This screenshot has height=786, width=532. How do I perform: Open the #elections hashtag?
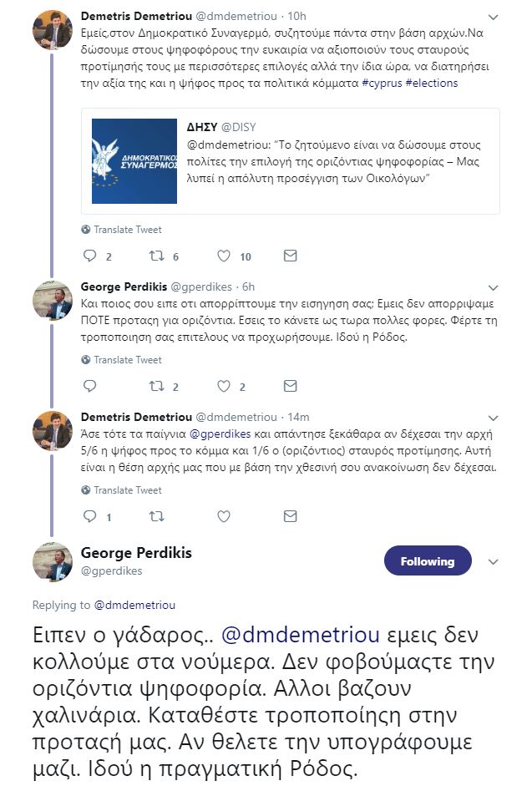(432, 84)
